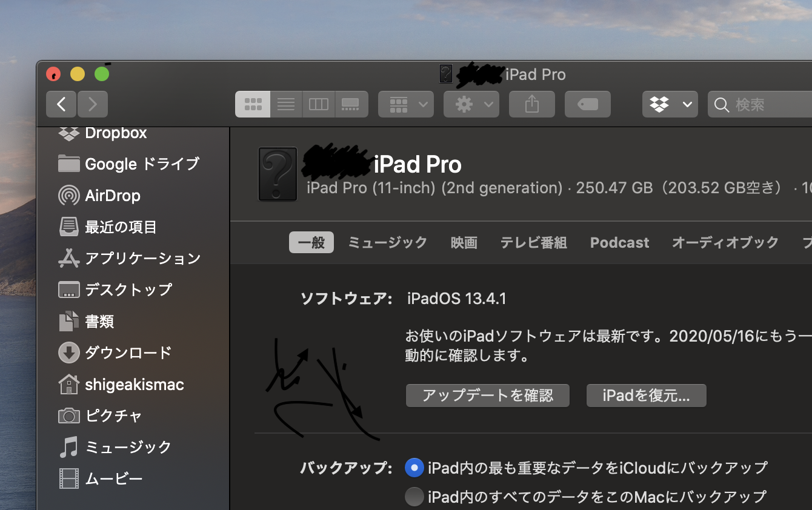812x510 pixels.
Task: Click the 250.47 GB capacity text
Action: pyautogui.click(x=615, y=188)
